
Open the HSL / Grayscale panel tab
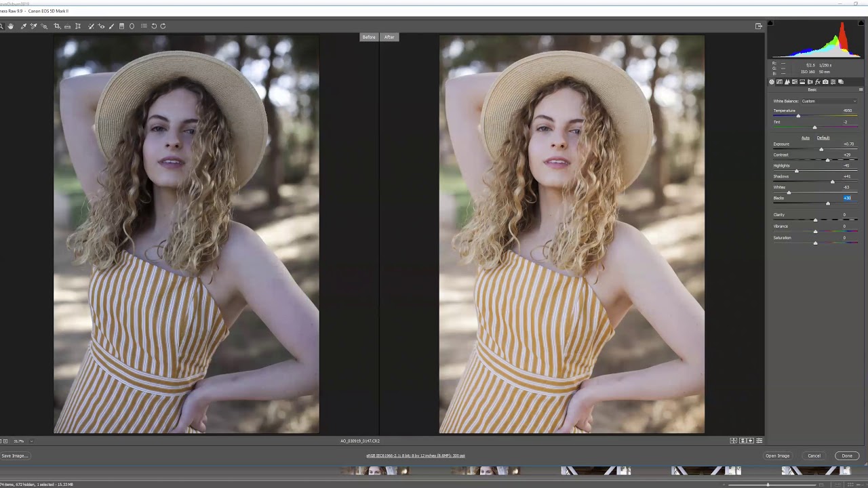[x=795, y=82]
